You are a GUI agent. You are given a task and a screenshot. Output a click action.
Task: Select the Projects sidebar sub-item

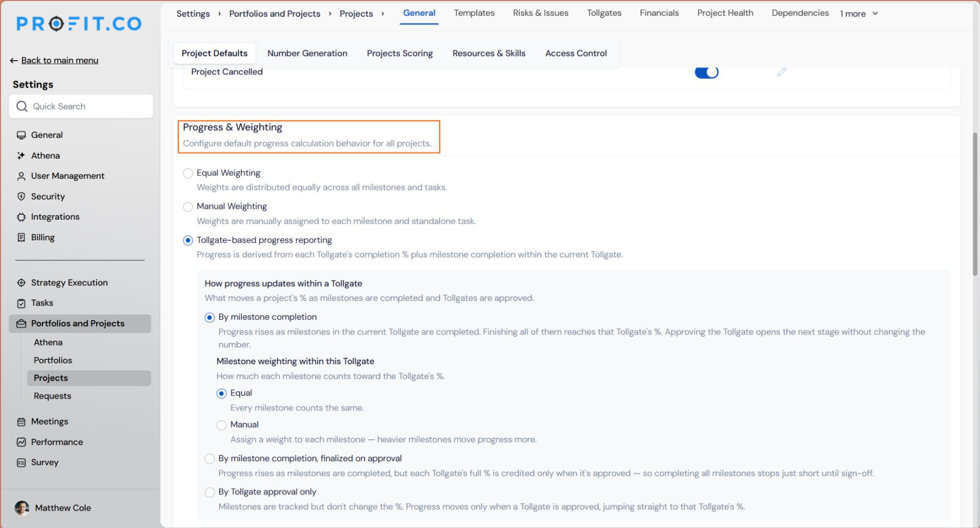coord(89,378)
